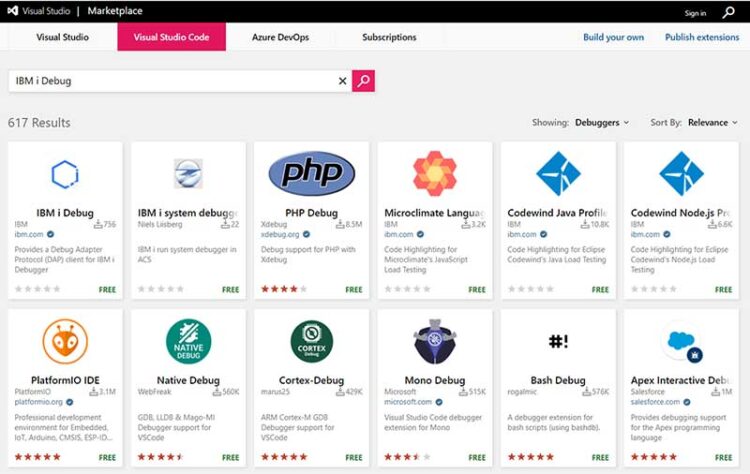Click the PHP Debug logo
This screenshot has width=750, height=474.
coord(311,173)
